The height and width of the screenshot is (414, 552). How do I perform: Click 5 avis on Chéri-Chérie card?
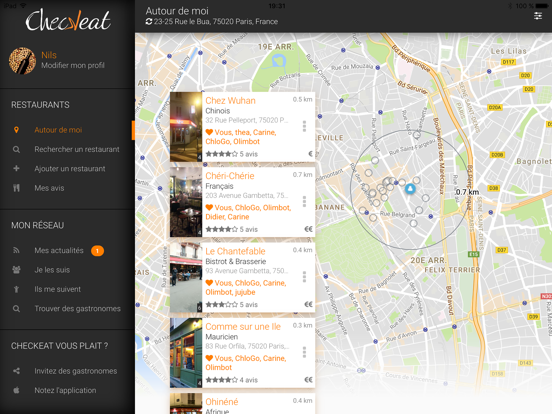tap(249, 229)
